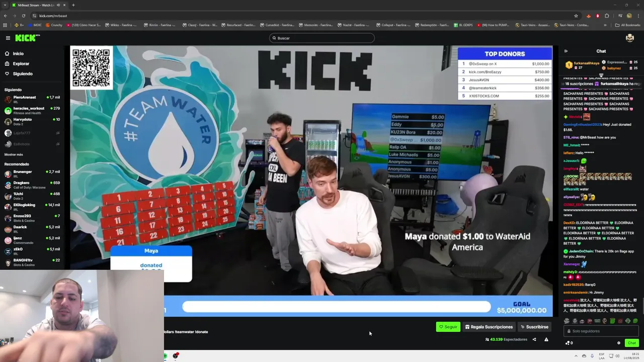Open PieroArenast channel in following list

[32, 99]
